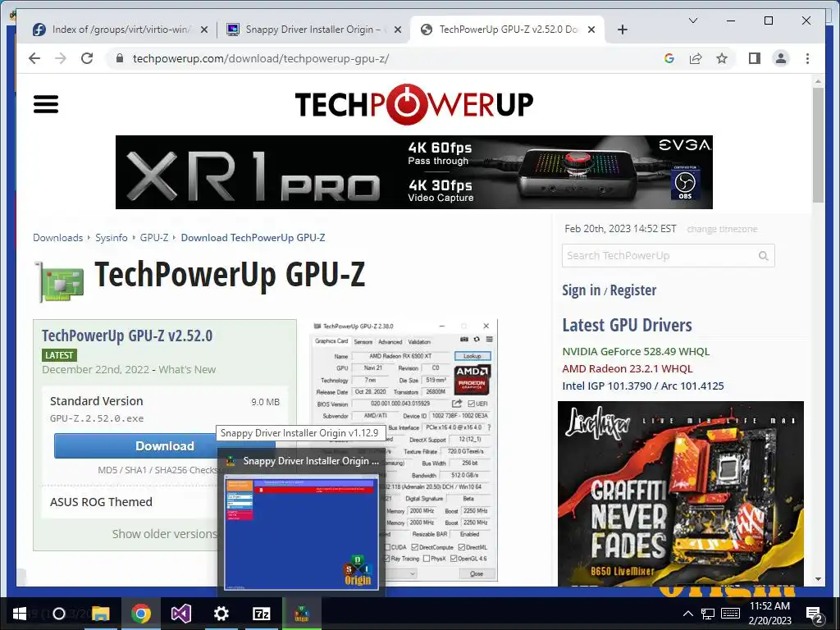
Task: Open Settings gear in taskbar
Action: tap(221, 614)
